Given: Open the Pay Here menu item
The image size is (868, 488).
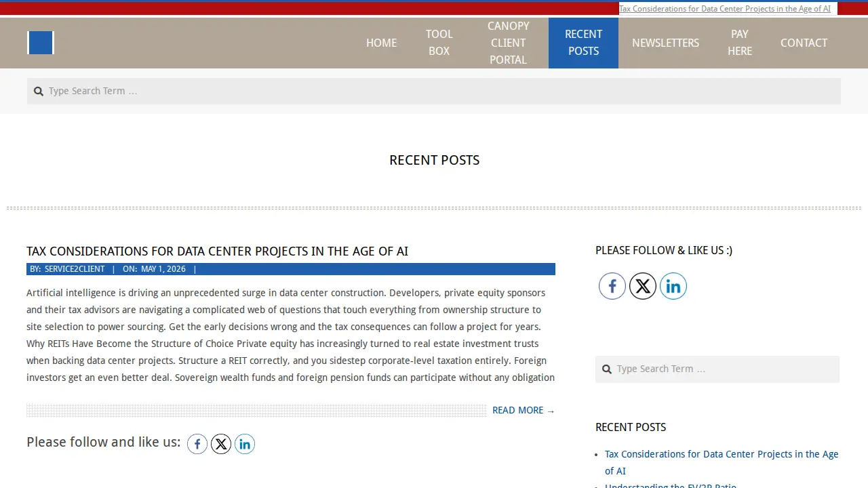Looking at the screenshot, I should tap(740, 43).
